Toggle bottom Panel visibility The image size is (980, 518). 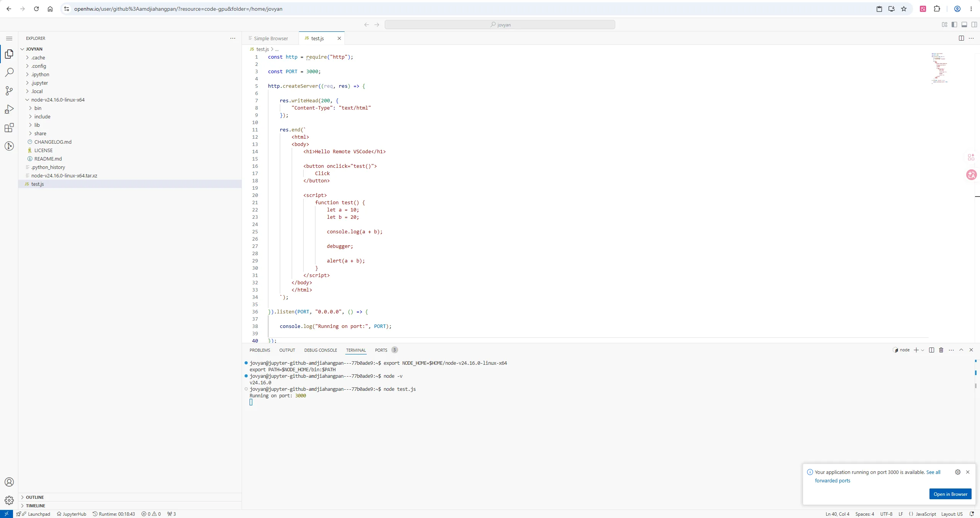964,25
